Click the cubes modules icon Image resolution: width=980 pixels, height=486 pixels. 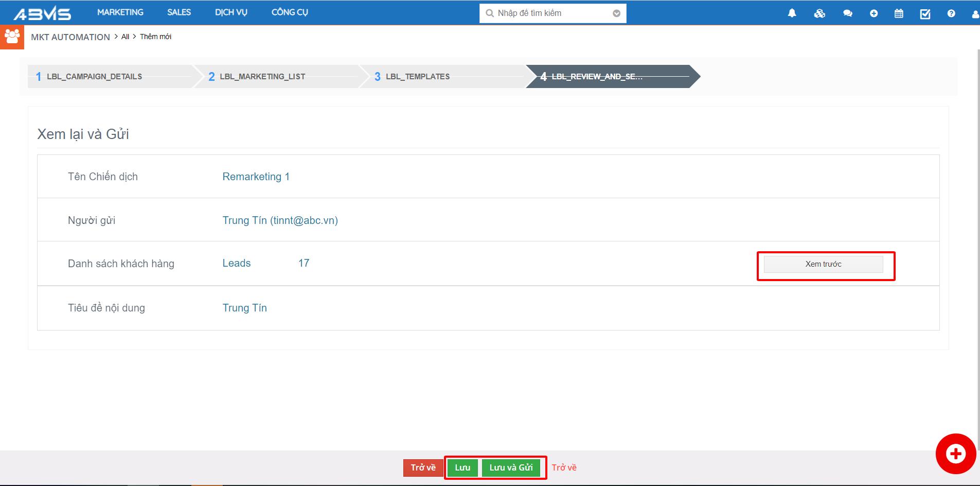click(x=819, y=13)
